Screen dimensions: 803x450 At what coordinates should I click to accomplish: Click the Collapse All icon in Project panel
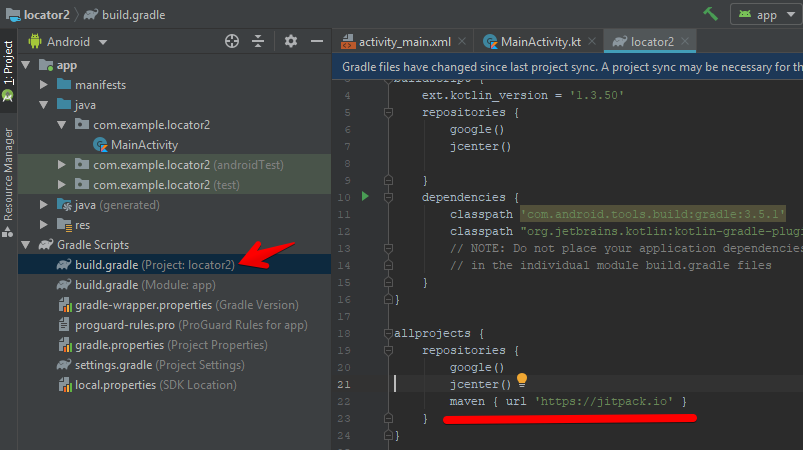click(258, 41)
